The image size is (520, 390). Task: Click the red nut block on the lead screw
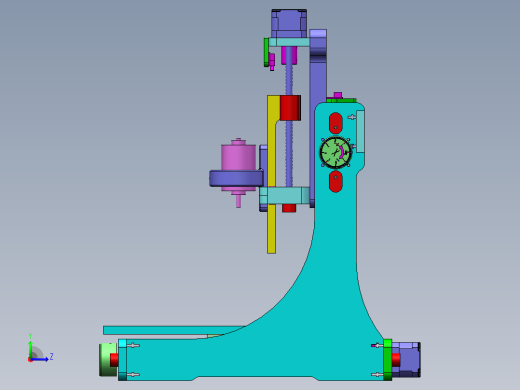290,108
